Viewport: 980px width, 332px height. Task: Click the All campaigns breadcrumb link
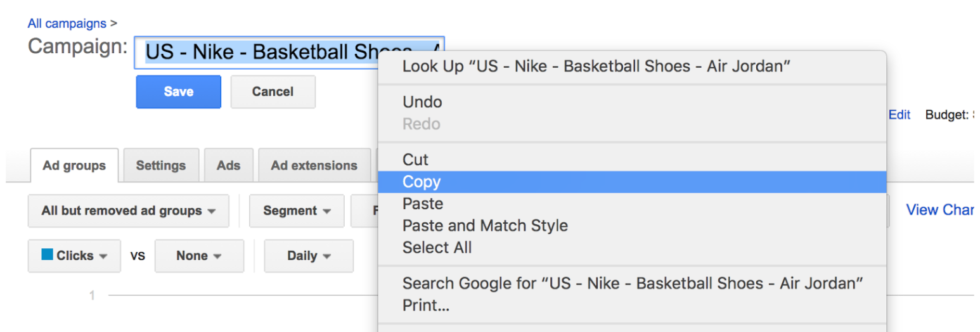67,23
